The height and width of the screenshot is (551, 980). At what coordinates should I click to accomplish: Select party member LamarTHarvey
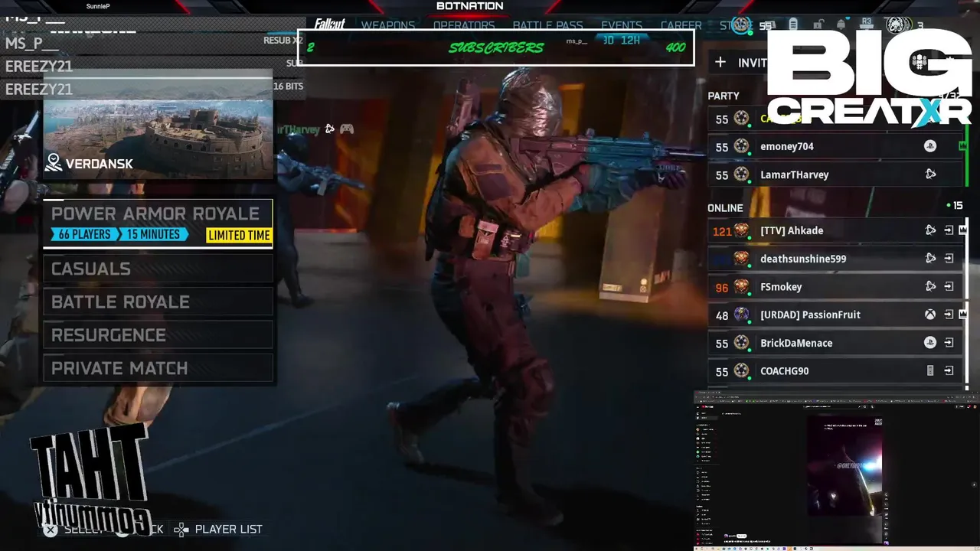[x=835, y=174]
